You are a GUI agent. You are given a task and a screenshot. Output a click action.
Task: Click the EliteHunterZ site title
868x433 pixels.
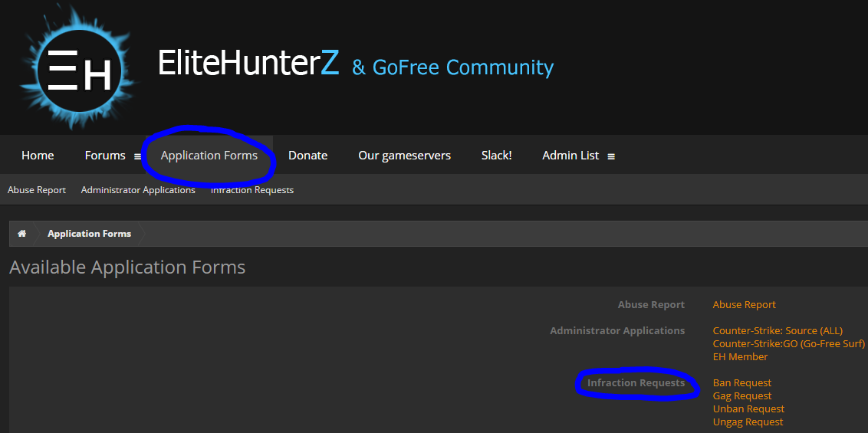(x=248, y=63)
